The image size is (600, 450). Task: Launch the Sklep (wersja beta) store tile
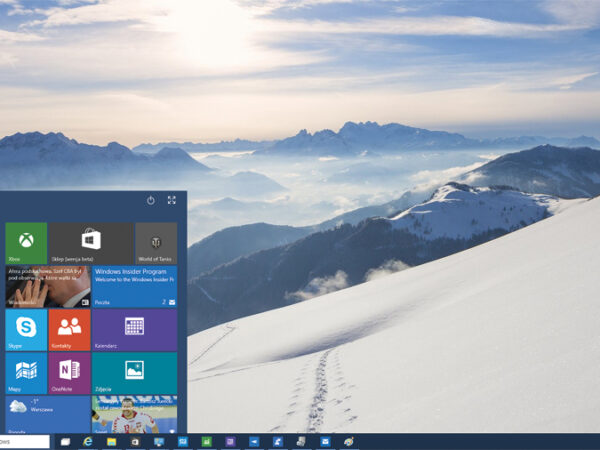pyautogui.click(x=91, y=243)
